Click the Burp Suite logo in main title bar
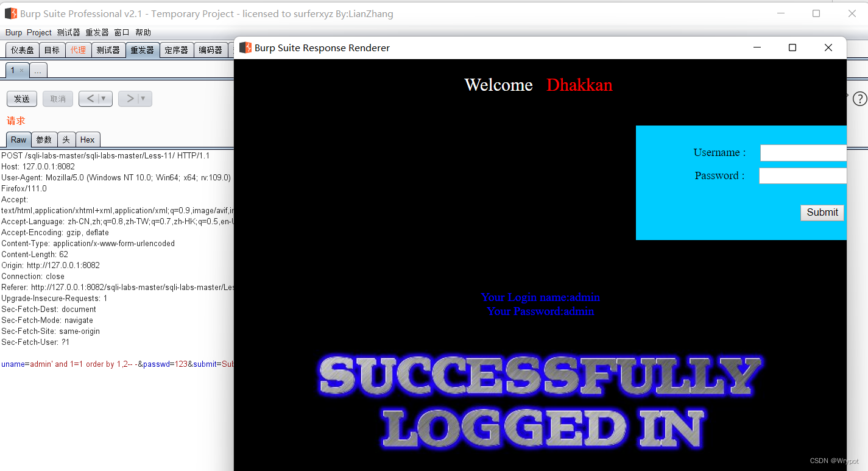 [11, 13]
